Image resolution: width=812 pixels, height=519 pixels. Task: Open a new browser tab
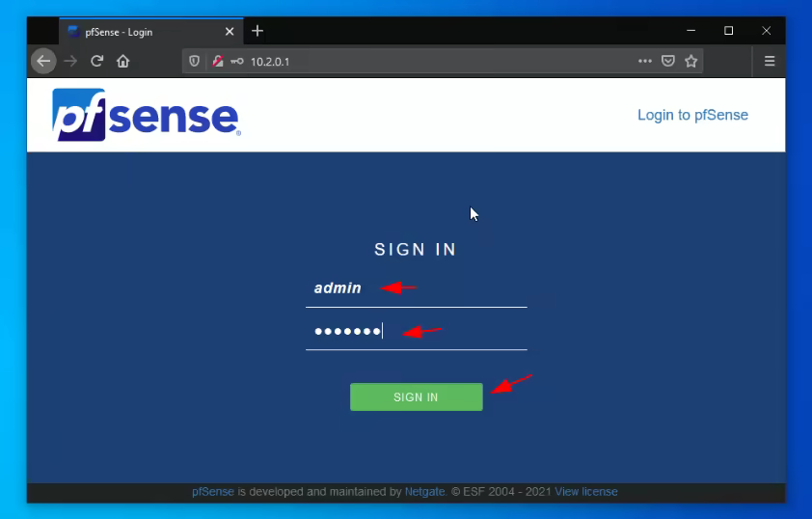(257, 31)
